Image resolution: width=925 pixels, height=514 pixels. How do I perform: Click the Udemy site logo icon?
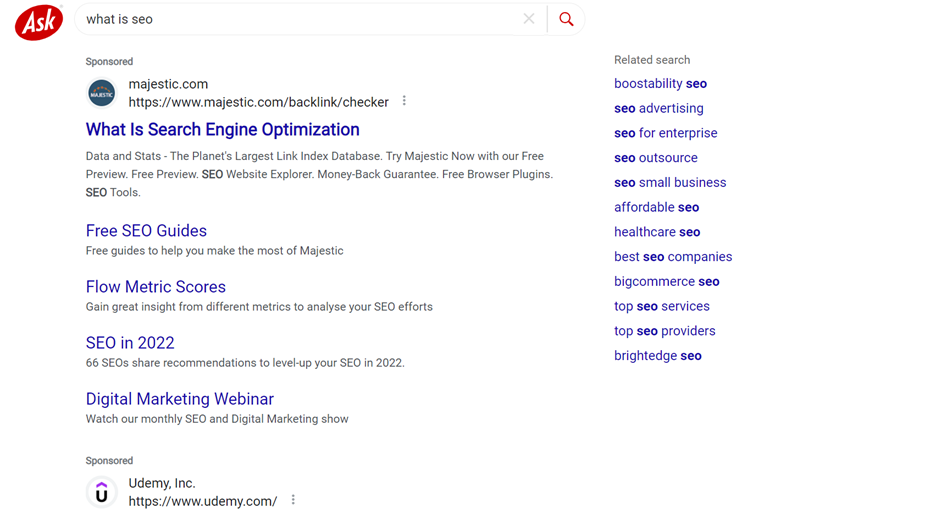pyautogui.click(x=102, y=492)
